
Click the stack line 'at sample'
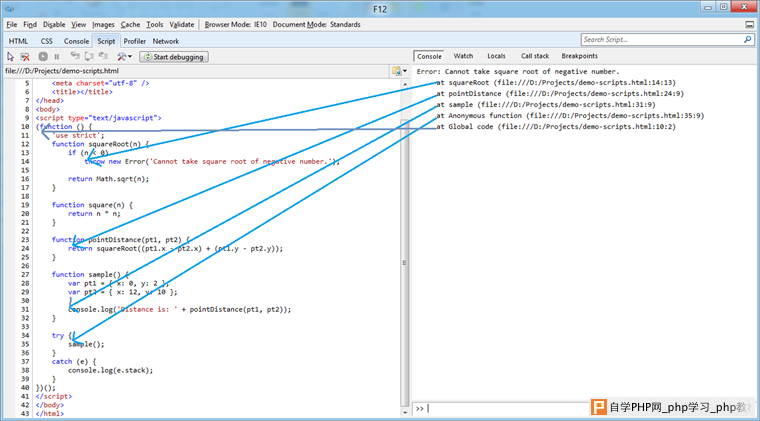coord(546,105)
